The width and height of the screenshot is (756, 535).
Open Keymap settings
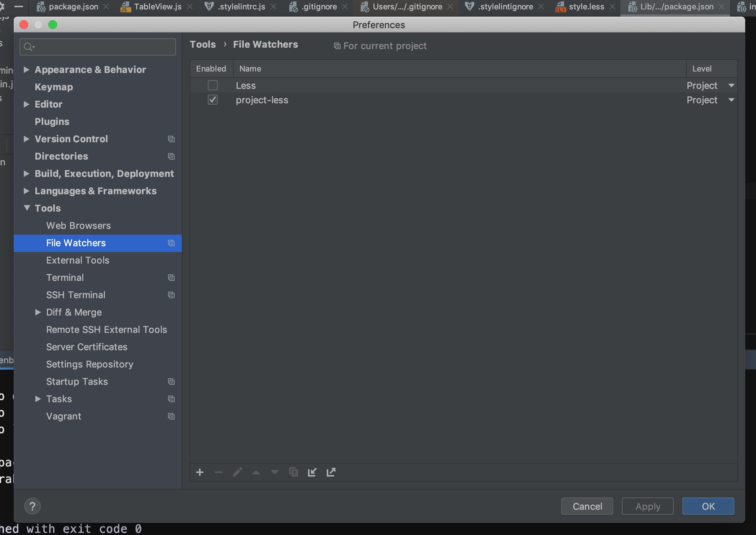coord(54,87)
